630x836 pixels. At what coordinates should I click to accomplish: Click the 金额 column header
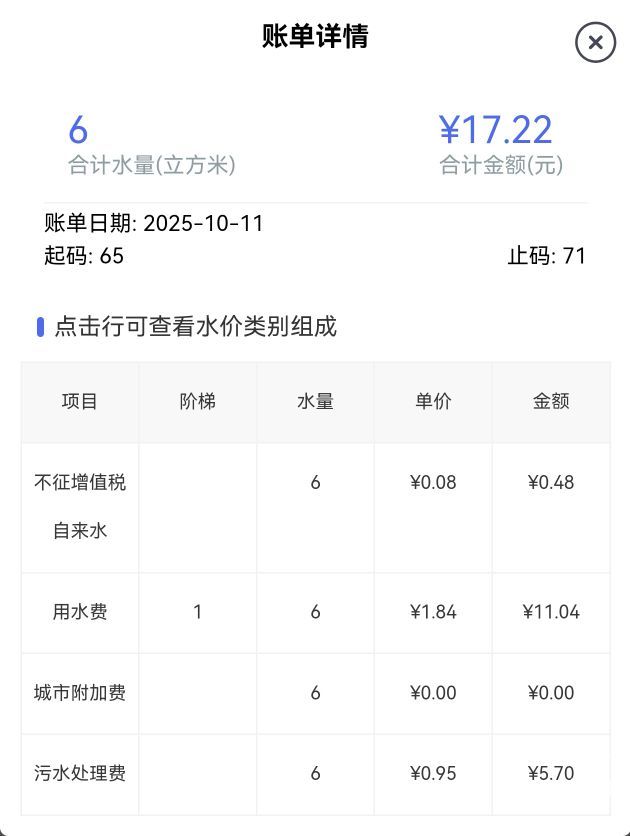[551, 402]
